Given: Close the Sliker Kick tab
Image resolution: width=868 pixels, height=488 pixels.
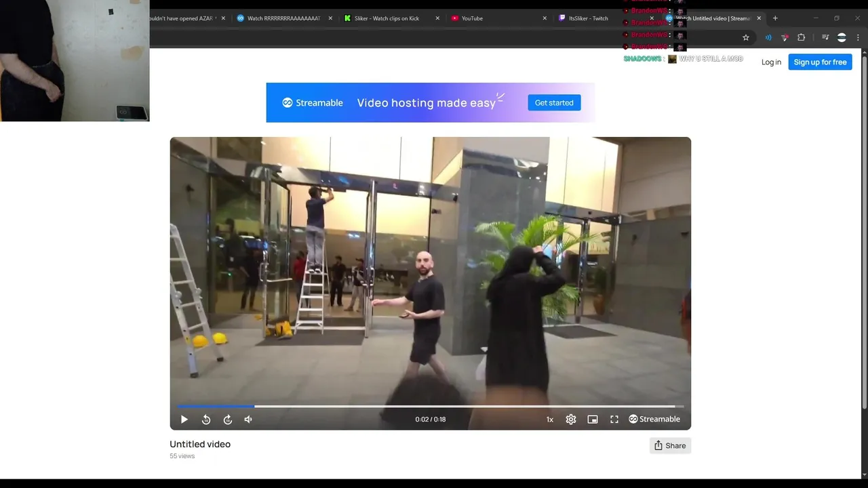Looking at the screenshot, I should [x=437, y=18].
